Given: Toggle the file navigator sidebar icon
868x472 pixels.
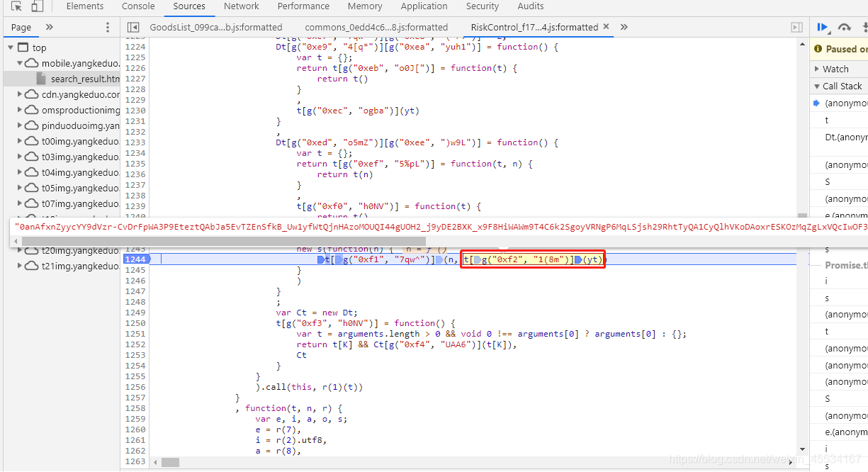Looking at the screenshot, I should click(133, 27).
